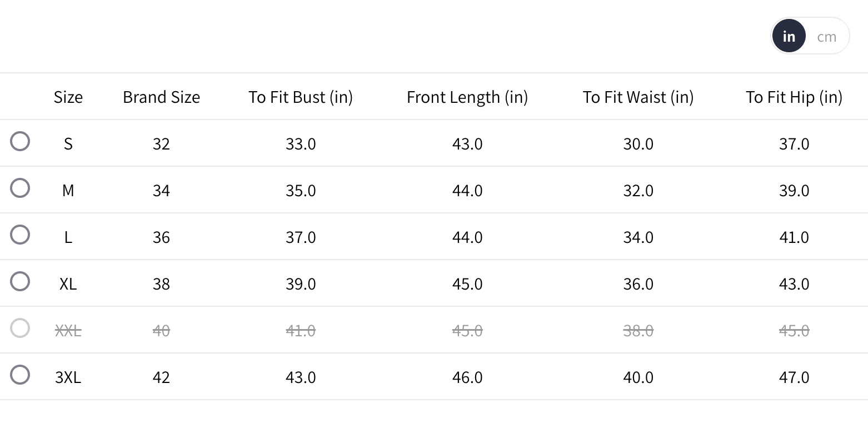
Task: Click the Size column header
Action: [x=68, y=97]
